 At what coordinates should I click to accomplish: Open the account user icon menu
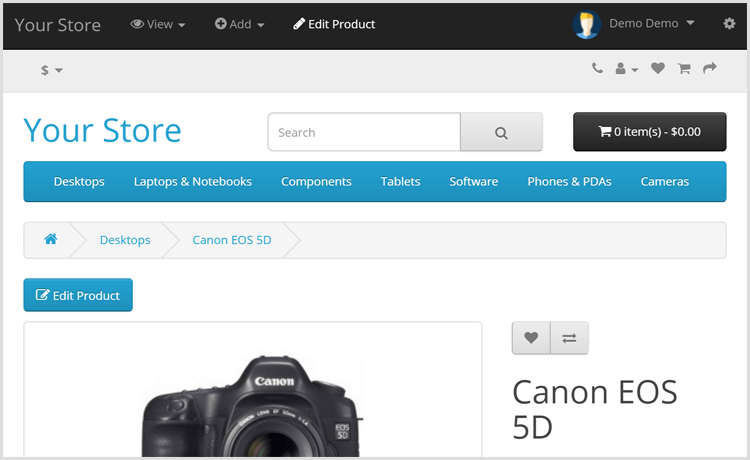click(626, 69)
